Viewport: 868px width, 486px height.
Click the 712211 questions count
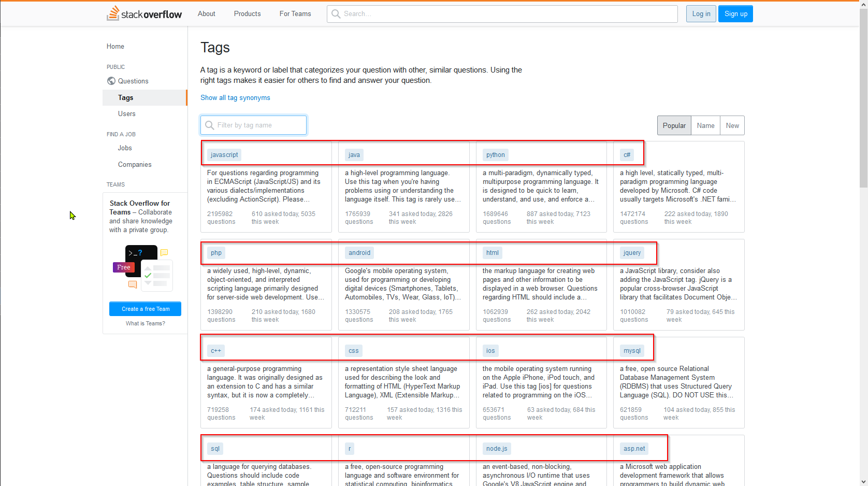click(x=359, y=413)
